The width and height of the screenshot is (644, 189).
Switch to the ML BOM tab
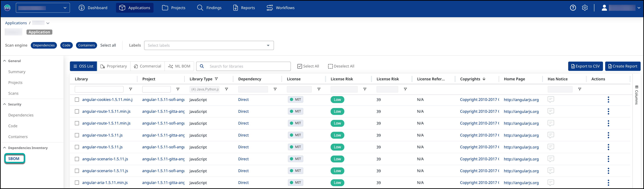(x=179, y=66)
